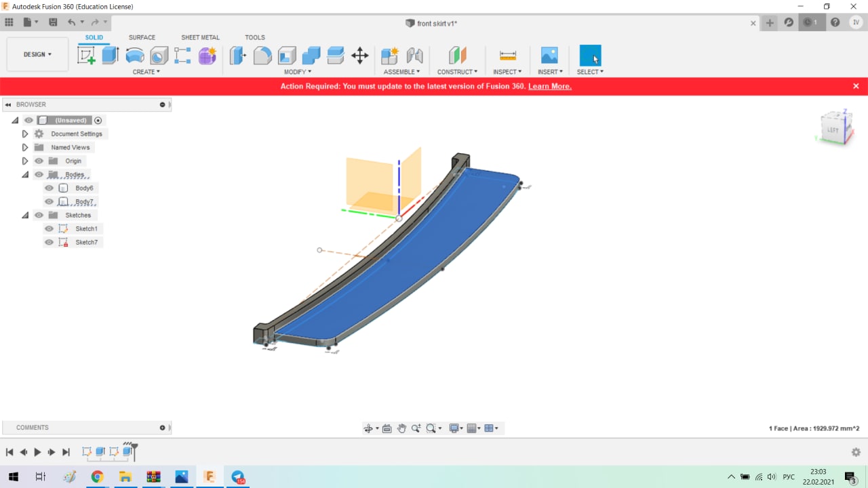Select the Joint tool
This screenshot has height=488, width=868.
(x=414, y=56)
